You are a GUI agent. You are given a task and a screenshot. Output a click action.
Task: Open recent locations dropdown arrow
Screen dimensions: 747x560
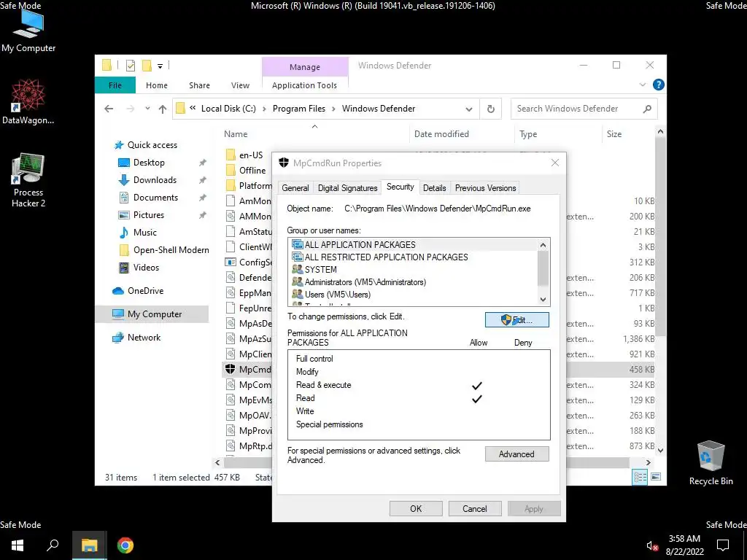147,109
